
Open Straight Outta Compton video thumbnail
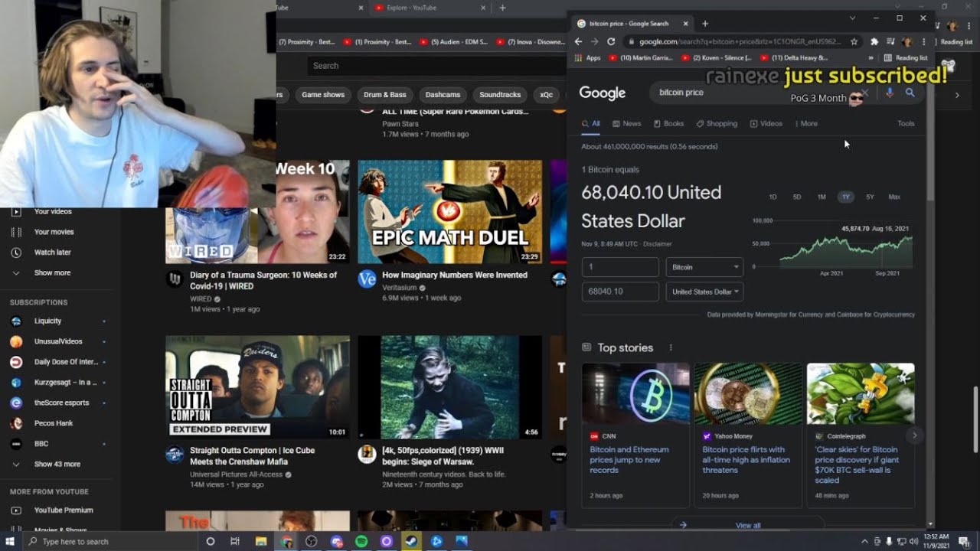pos(257,387)
